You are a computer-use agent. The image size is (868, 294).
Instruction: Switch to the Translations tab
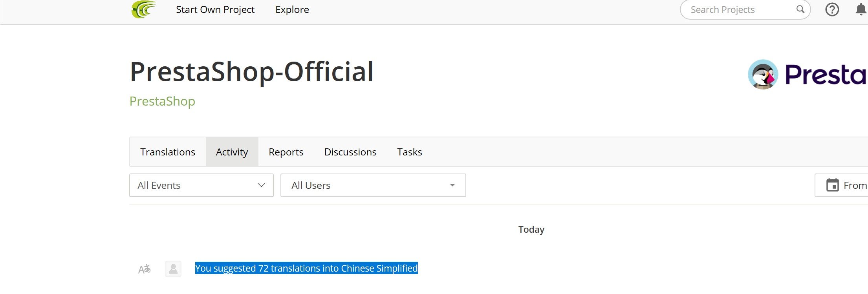coord(168,152)
